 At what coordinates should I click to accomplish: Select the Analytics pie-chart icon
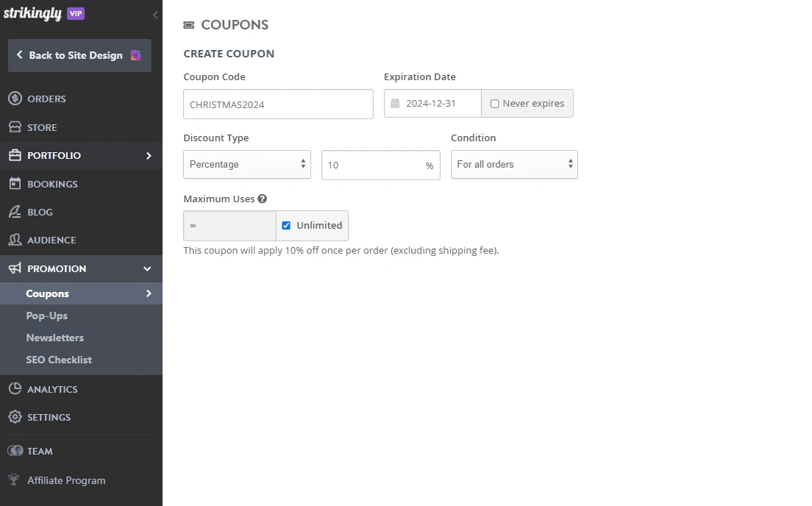point(15,388)
